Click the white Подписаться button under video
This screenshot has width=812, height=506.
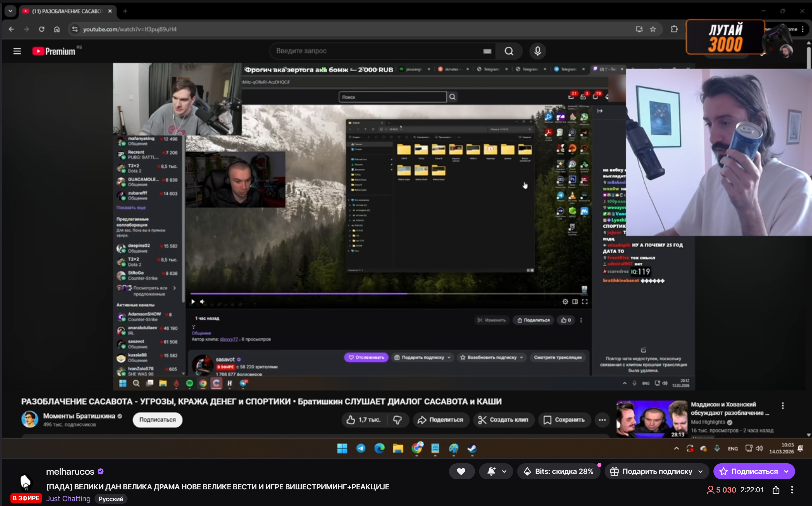click(157, 420)
